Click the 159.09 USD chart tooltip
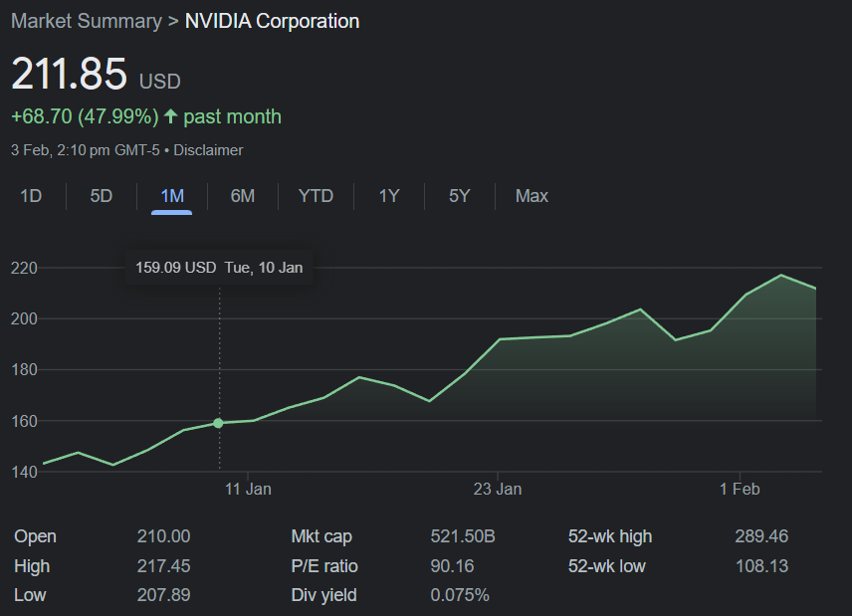The height and width of the screenshot is (616, 852). point(219,267)
